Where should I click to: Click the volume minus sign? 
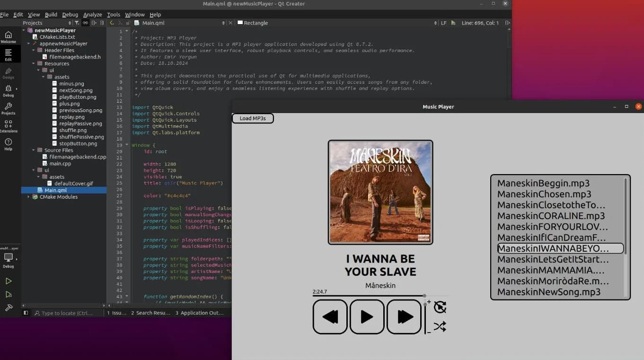click(x=429, y=333)
